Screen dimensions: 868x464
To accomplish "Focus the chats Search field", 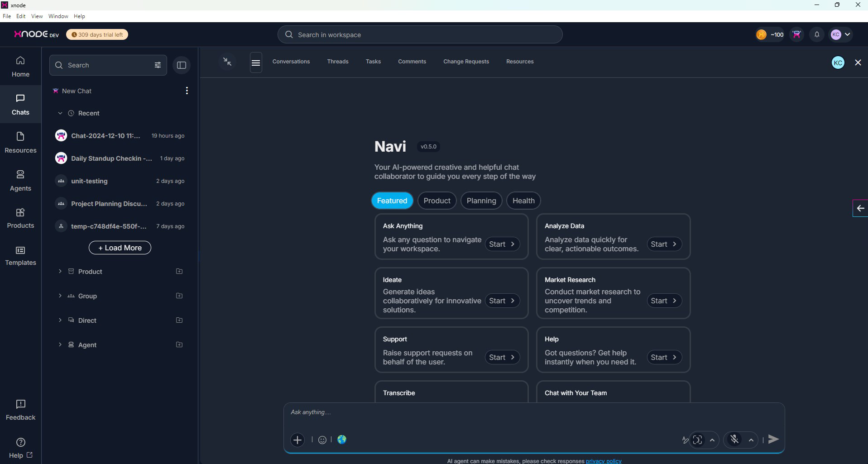I will pos(108,65).
